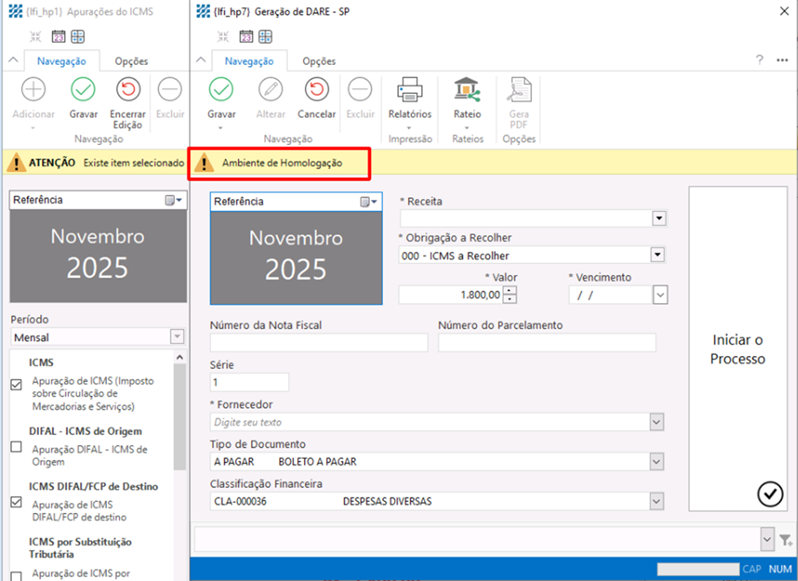Open Classificação Financeira dropdown
Image resolution: width=798 pixels, height=581 pixels.
pyautogui.click(x=657, y=501)
